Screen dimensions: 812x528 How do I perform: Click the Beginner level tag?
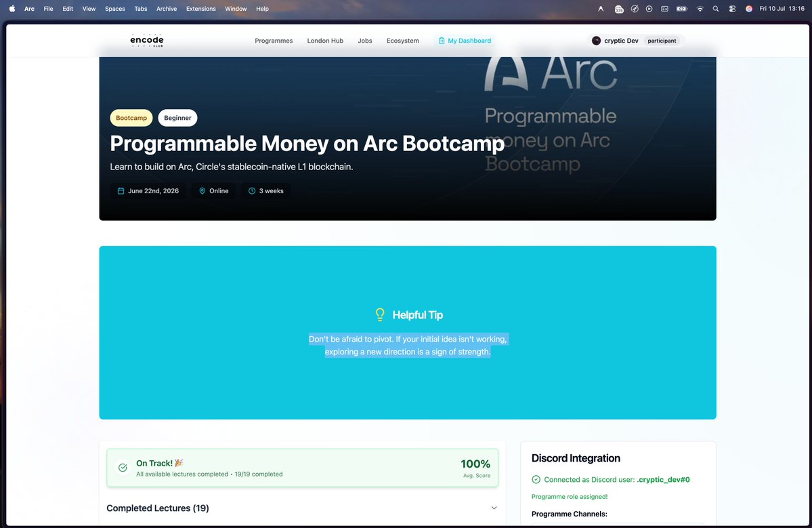[177, 118]
